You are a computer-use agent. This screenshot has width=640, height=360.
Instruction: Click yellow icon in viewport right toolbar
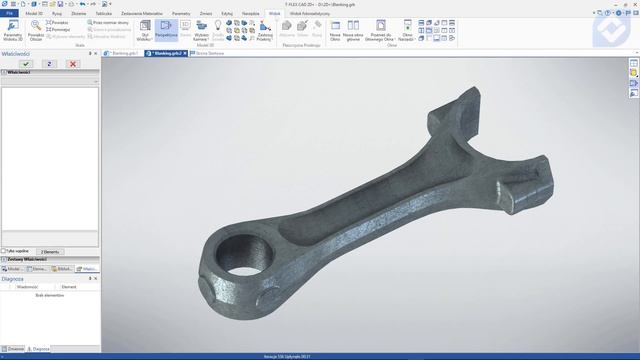[x=633, y=73]
